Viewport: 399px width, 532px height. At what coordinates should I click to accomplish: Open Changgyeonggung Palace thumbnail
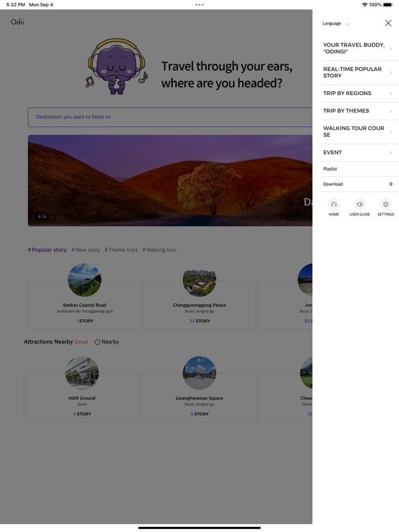coord(199,280)
